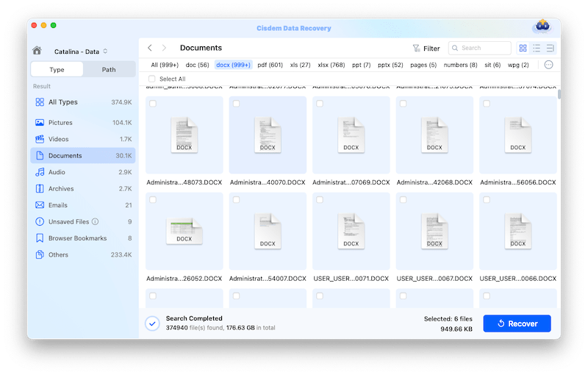Image resolution: width=588 pixels, height=375 pixels.
Task: Open the Filter options
Action: click(426, 49)
